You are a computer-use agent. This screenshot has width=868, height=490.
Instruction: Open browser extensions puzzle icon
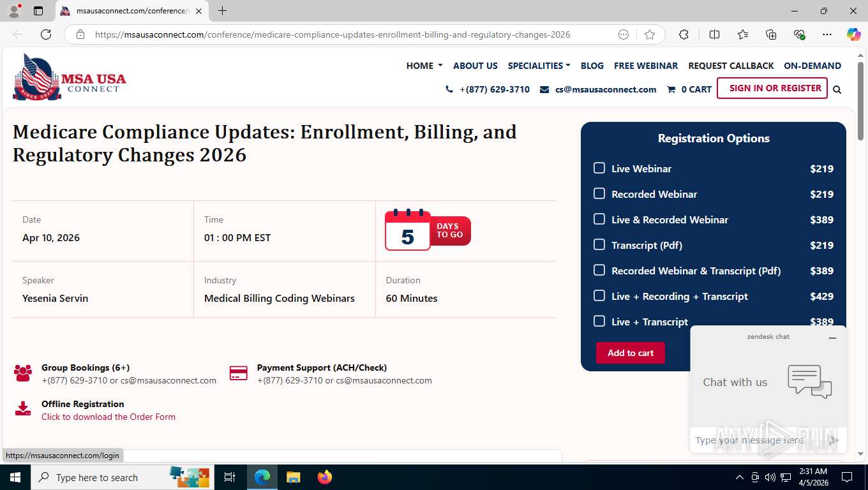(x=684, y=34)
